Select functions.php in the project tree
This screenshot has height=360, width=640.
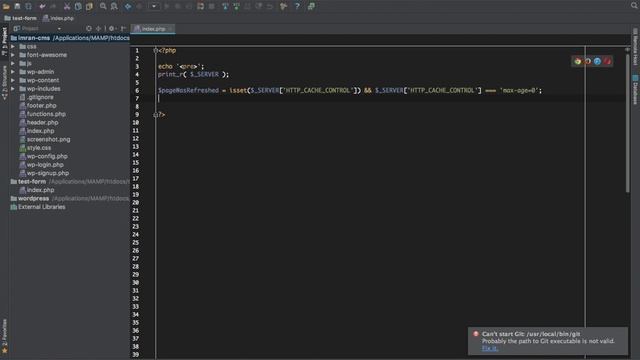point(42,114)
